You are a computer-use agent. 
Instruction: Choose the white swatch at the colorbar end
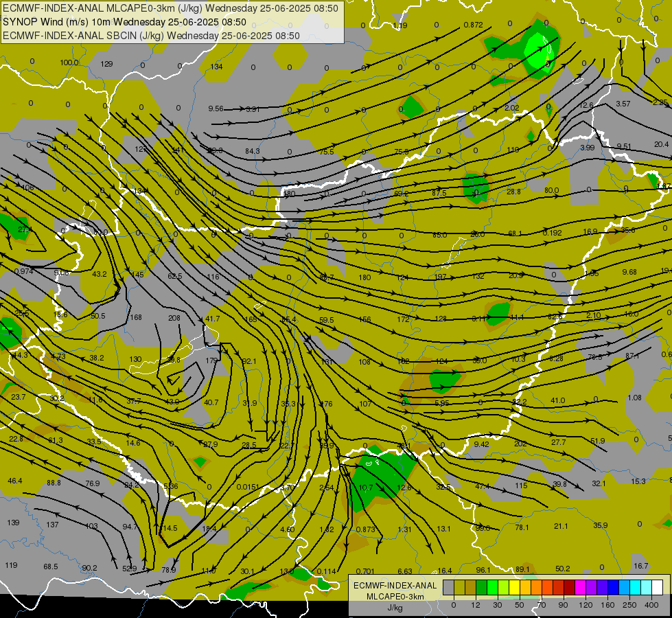tap(658, 587)
